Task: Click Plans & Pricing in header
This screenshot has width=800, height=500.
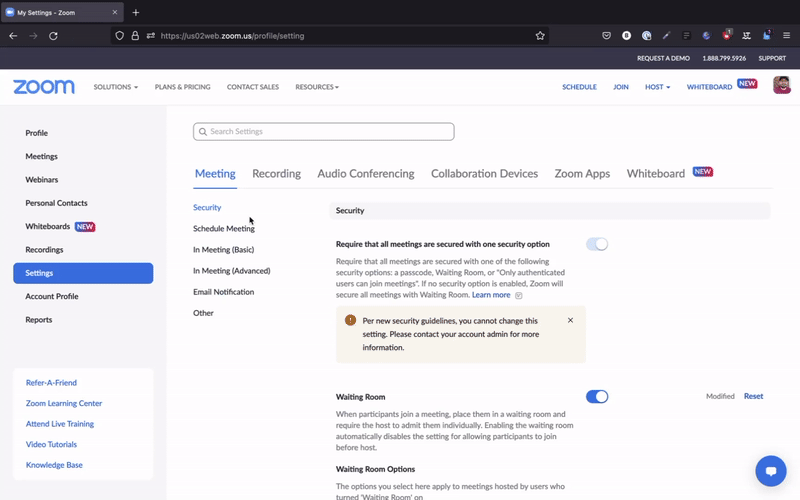Action: (183, 87)
